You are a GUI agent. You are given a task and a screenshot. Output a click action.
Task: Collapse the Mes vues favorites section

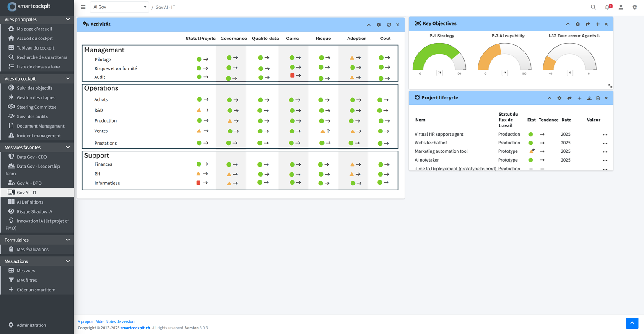(68, 147)
